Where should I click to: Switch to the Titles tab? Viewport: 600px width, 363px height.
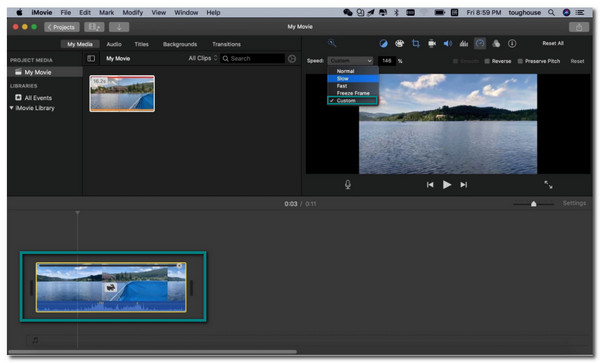coord(142,44)
